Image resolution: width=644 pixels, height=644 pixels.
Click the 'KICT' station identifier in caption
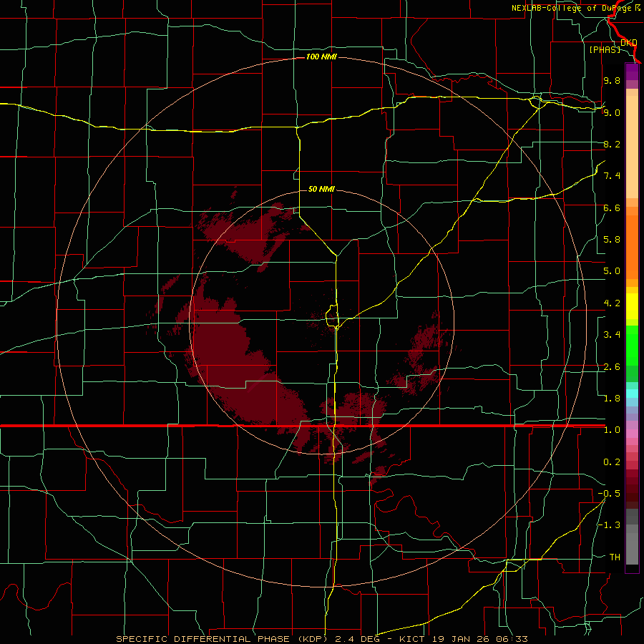[412, 639]
